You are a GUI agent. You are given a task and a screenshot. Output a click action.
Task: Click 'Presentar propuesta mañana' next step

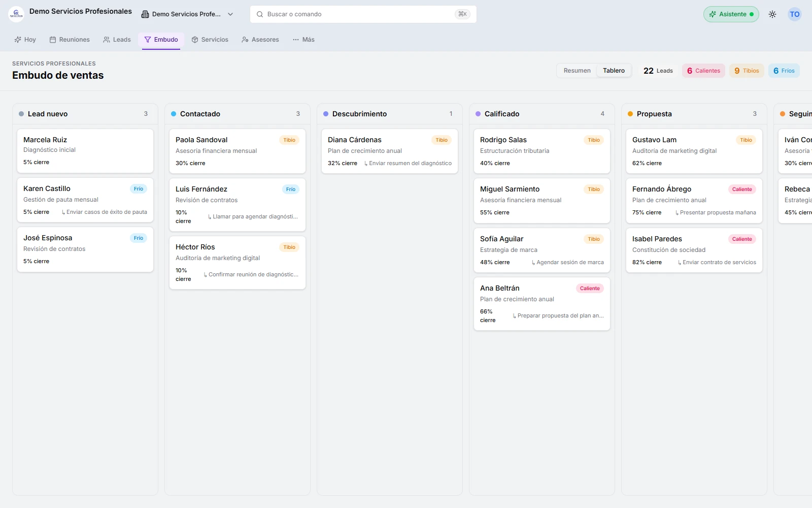(716, 212)
